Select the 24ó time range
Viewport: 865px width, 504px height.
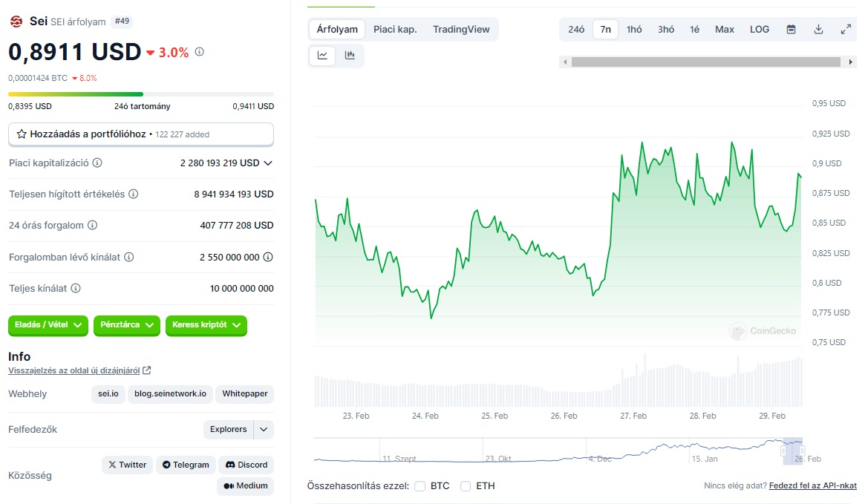tap(576, 29)
